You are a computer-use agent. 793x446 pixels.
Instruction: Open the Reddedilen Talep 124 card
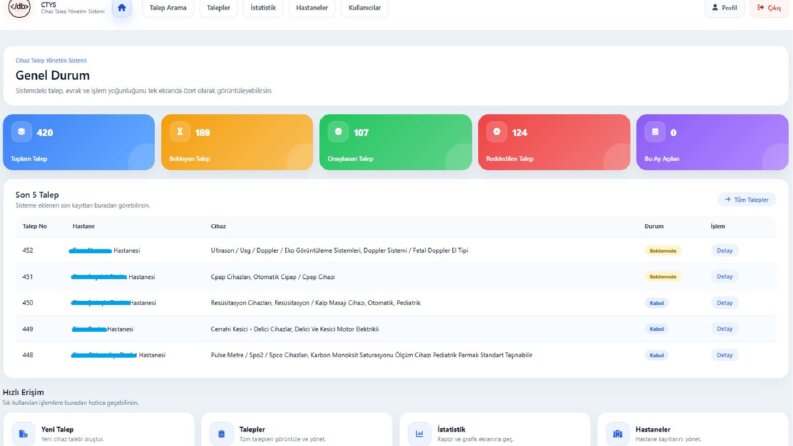pyautogui.click(x=554, y=142)
